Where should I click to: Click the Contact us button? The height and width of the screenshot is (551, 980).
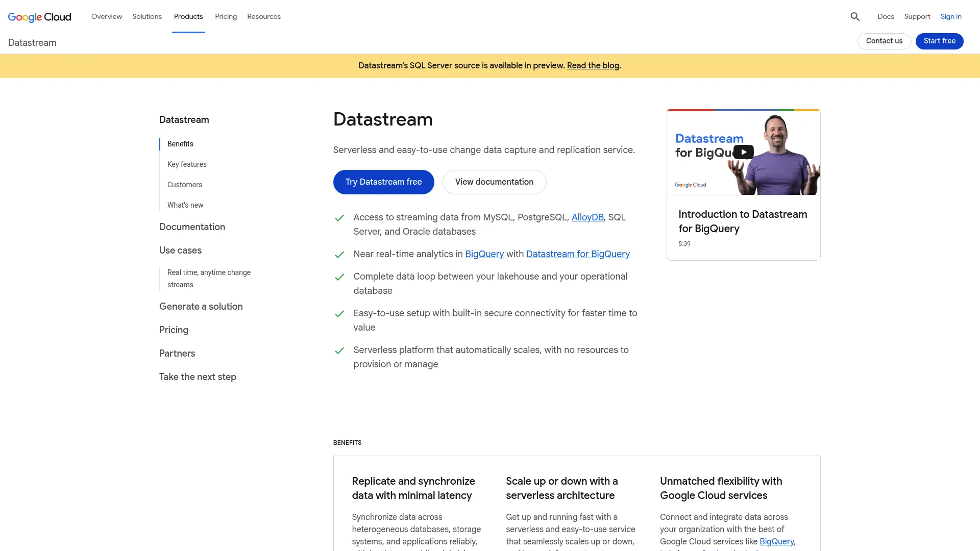tap(884, 41)
